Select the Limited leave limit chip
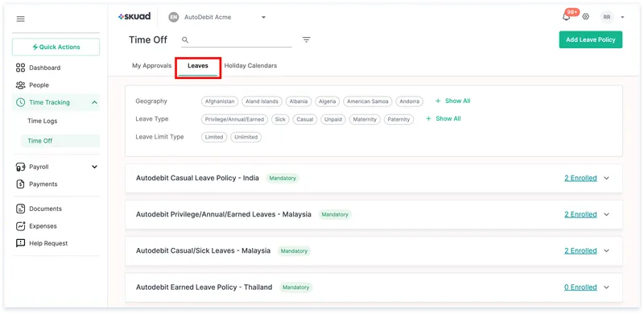This screenshot has height=314, width=644. click(214, 137)
